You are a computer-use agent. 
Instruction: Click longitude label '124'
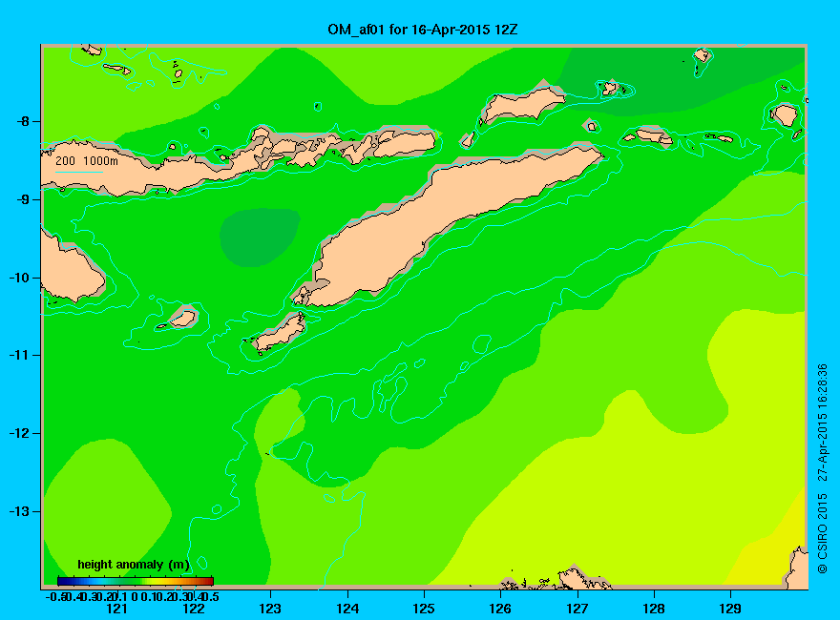[x=347, y=609]
